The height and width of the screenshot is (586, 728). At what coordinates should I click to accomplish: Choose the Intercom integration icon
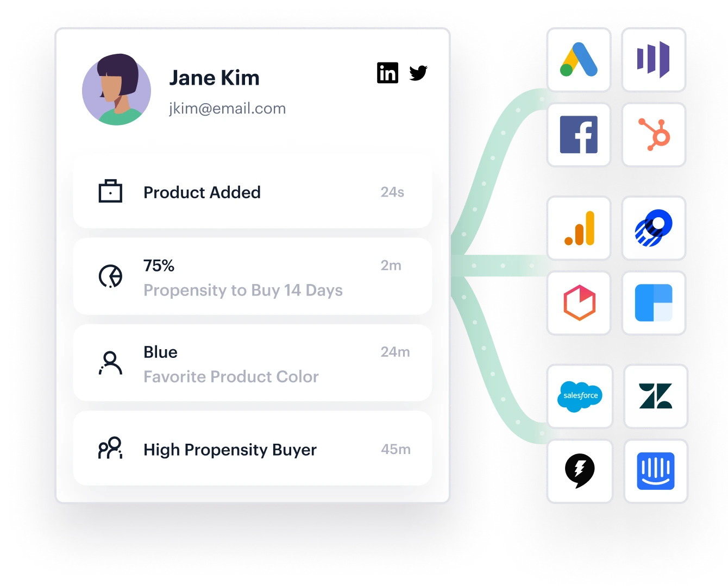pyautogui.click(x=656, y=471)
